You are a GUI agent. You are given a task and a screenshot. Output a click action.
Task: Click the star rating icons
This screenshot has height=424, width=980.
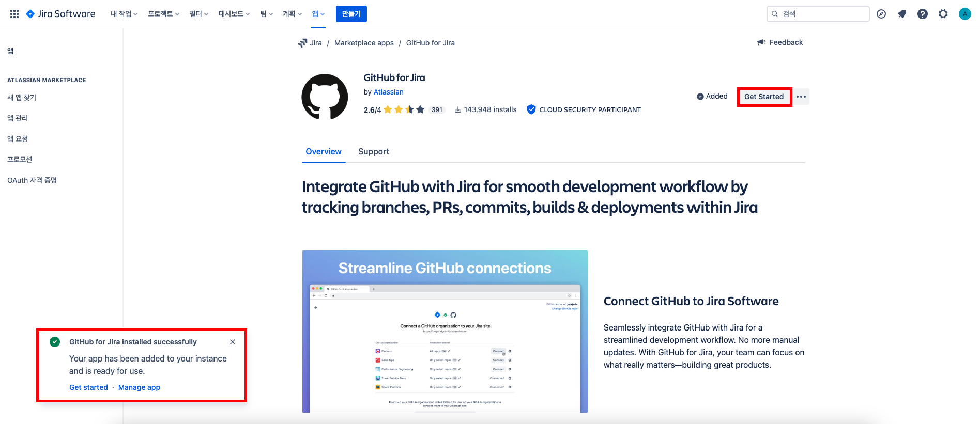pyautogui.click(x=404, y=109)
